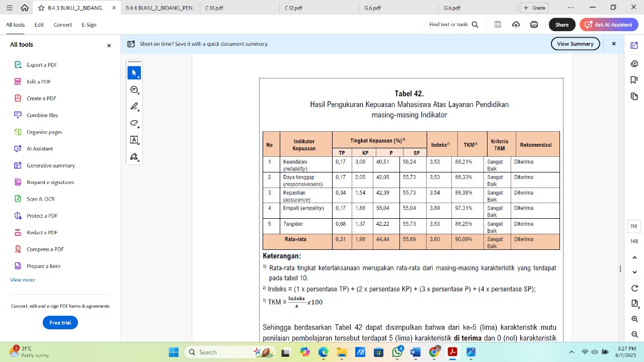The height and width of the screenshot is (362, 644).
Task: Open bookmarks panel in right rail
Action: tap(634, 80)
